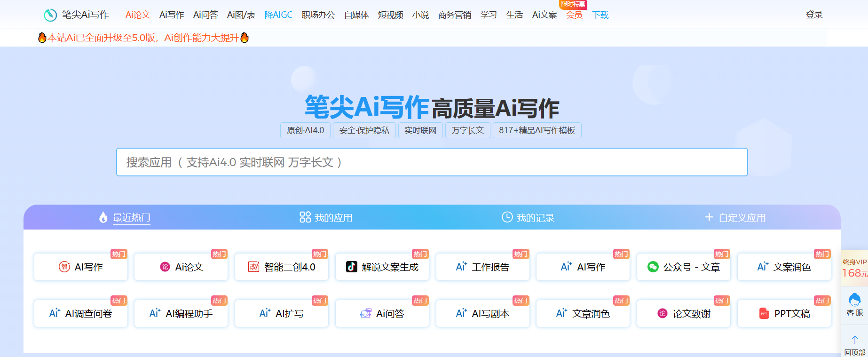868x357 pixels.
Task: Open the TikTok 解说文案生成 app icon
Action: tap(352, 267)
